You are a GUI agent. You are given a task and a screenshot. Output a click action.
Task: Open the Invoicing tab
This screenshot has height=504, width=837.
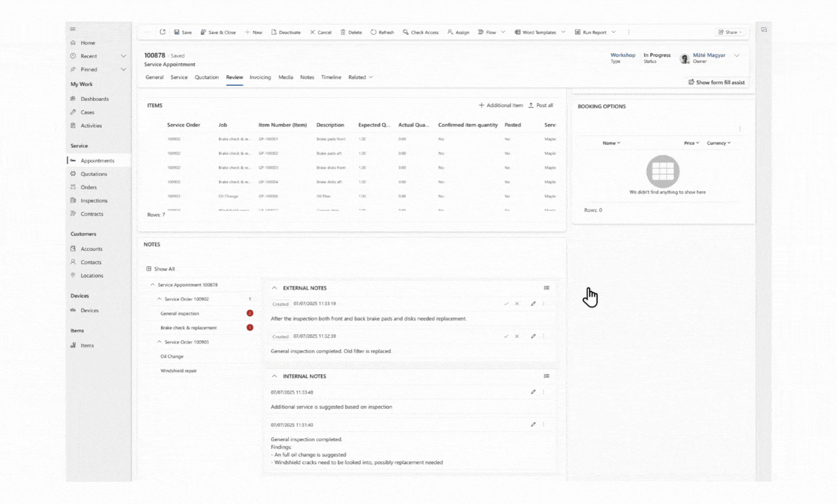pyautogui.click(x=260, y=78)
